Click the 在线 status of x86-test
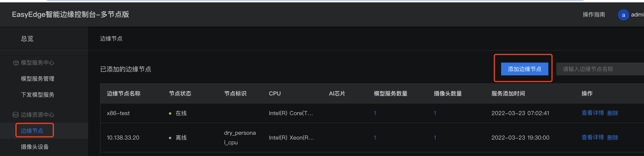The height and width of the screenshot is (156, 644). [181, 113]
